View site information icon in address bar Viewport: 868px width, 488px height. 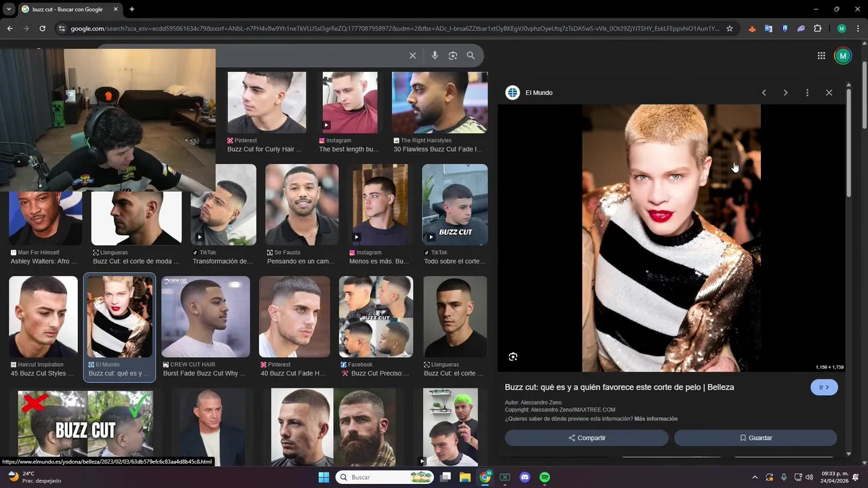click(x=62, y=28)
